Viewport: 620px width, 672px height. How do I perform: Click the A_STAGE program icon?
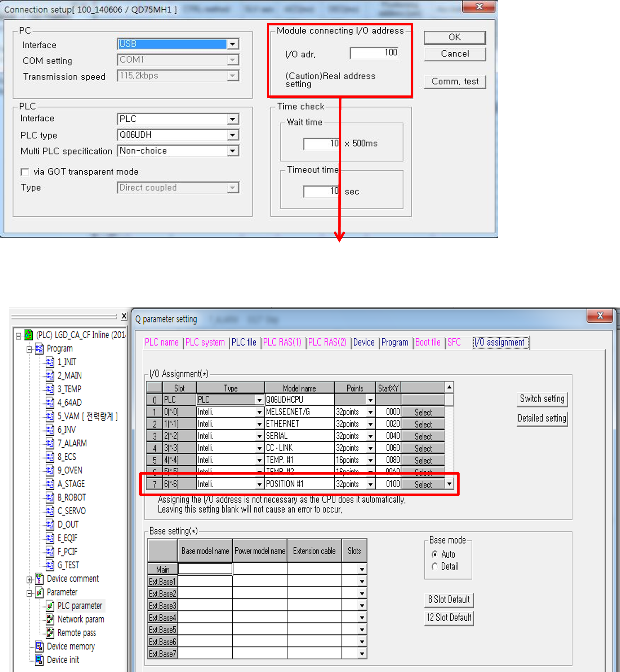50,484
